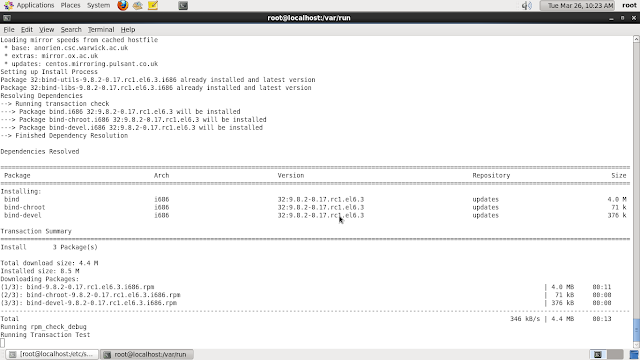Viewport: 640px width, 360px height.
Task: Click the terminal cursor input line
Action: [x=3, y=342]
